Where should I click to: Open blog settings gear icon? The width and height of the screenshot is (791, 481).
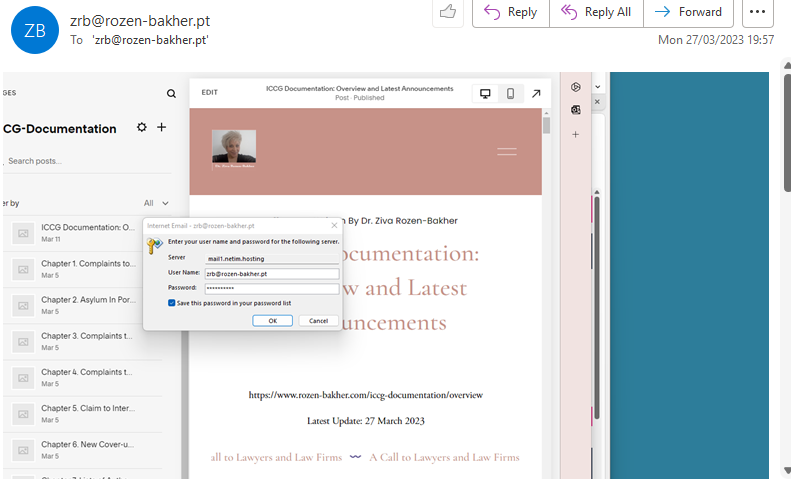pos(142,127)
